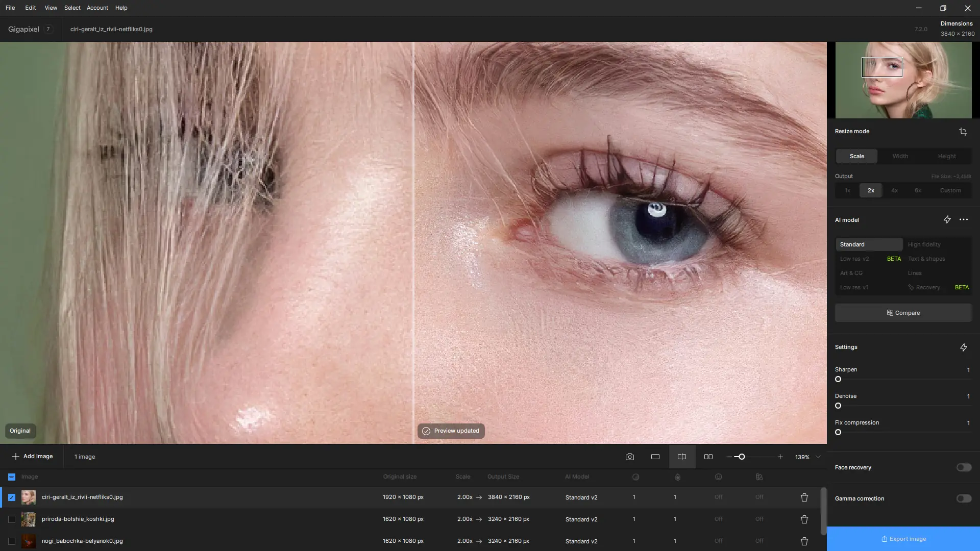Click the AI model auto lightning icon

click(x=947, y=220)
